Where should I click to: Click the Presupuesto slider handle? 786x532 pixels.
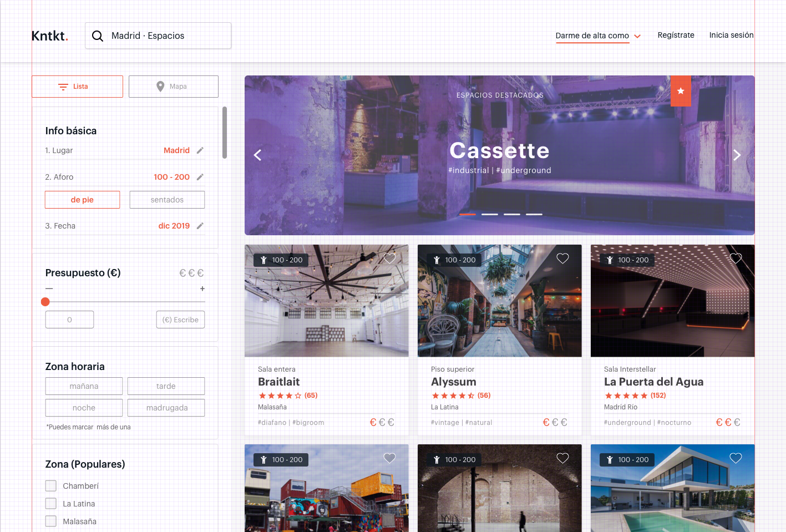click(45, 302)
